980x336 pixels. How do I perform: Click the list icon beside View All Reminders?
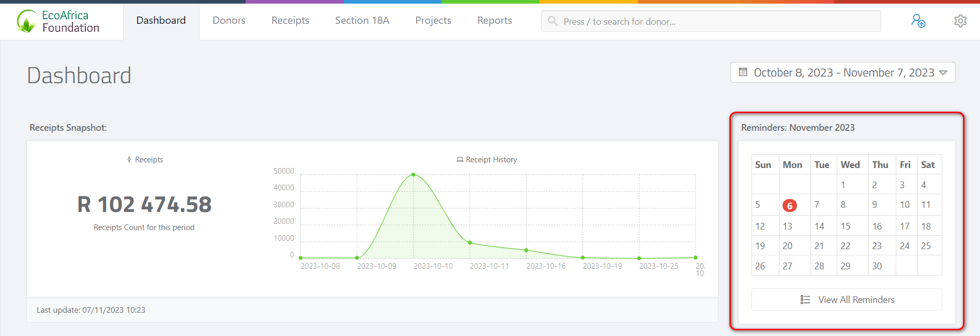[x=805, y=300]
